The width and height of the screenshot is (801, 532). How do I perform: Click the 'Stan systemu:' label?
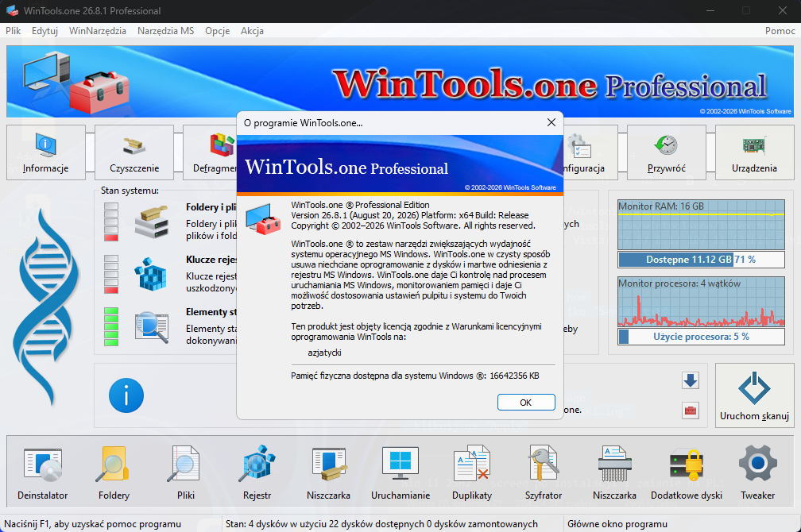click(x=130, y=191)
